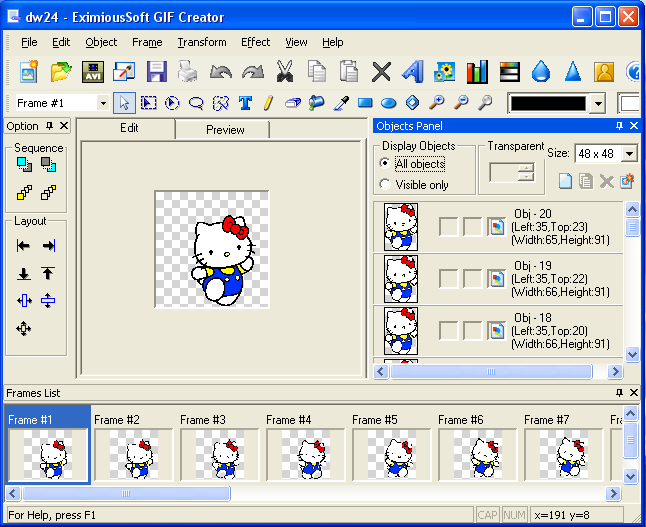Image resolution: width=646 pixels, height=527 pixels.
Task: Select the Frame #4 thumbnail
Action: tap(305, 455)
